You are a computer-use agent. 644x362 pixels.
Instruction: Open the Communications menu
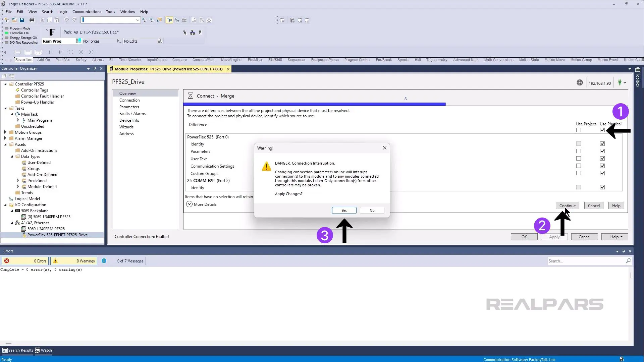(x=87, y=11)
